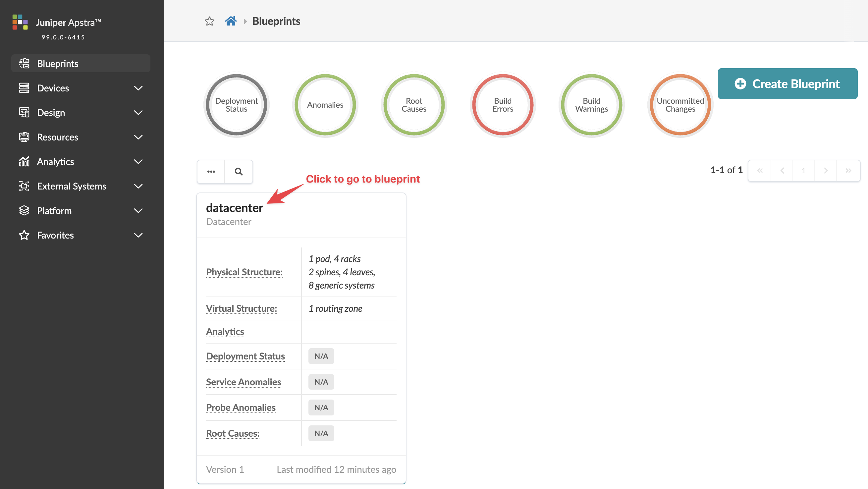Click the Blueprints sidebar icon
This screenshot has height=489, width=868.
[x=24, y=63]
